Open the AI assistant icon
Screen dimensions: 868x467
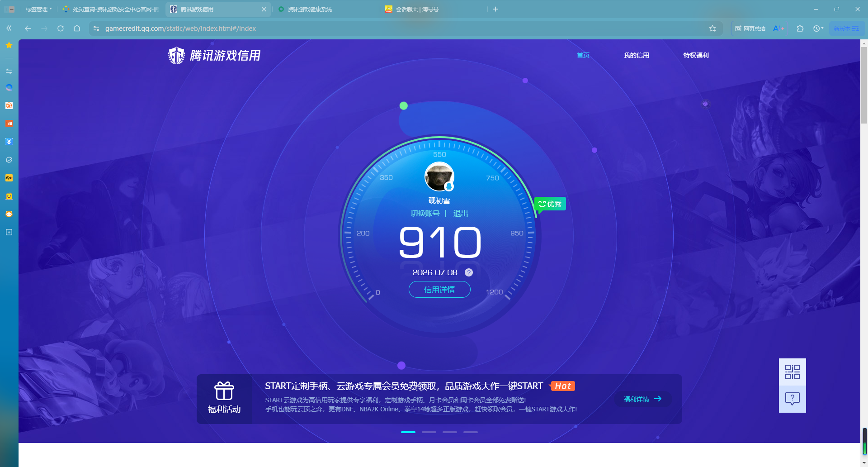pos(778,29)
